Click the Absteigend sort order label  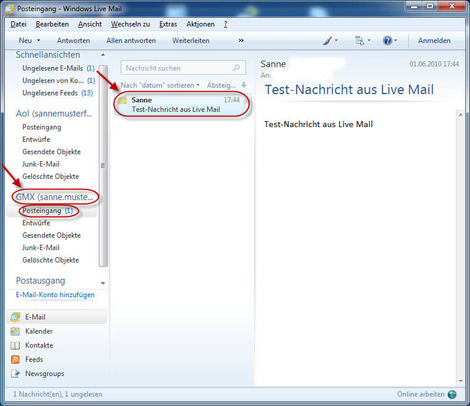tap(221, 86)
